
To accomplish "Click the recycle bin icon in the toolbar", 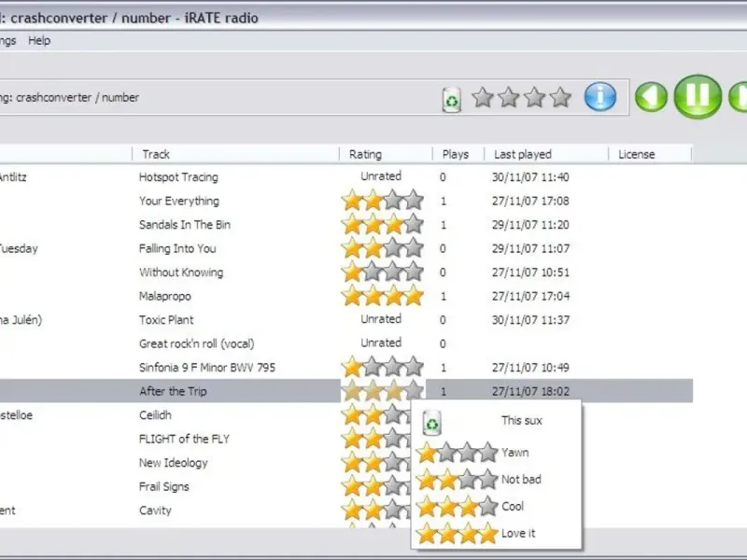I will 452,99.
